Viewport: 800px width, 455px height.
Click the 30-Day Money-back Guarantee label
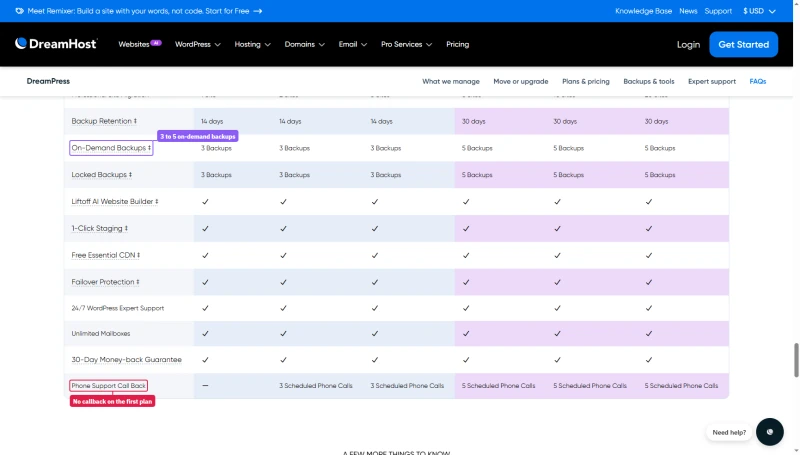(127, 360)
